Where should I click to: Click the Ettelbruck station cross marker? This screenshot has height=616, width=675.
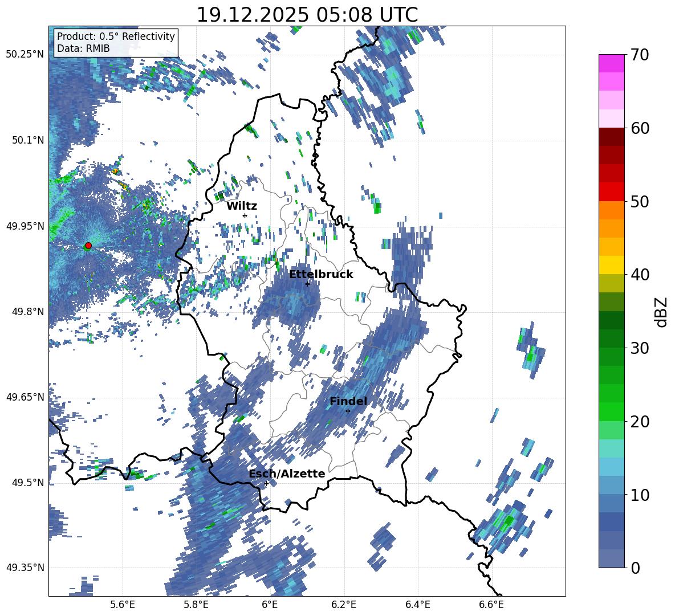307,283
